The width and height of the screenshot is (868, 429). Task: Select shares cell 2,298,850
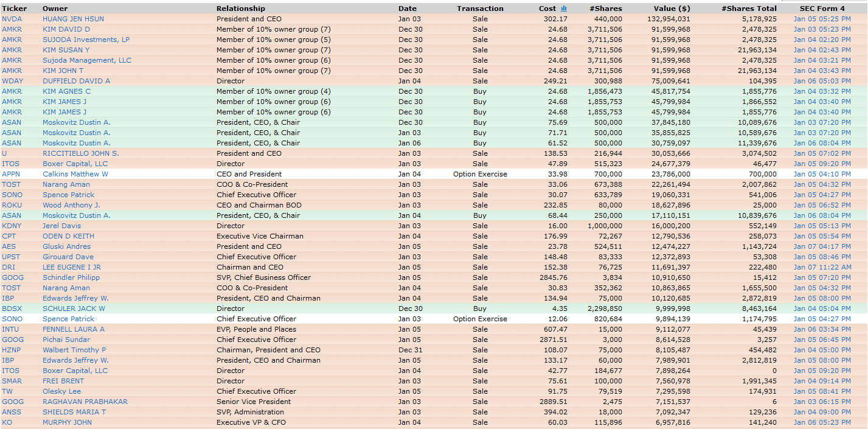click(605, 309)
